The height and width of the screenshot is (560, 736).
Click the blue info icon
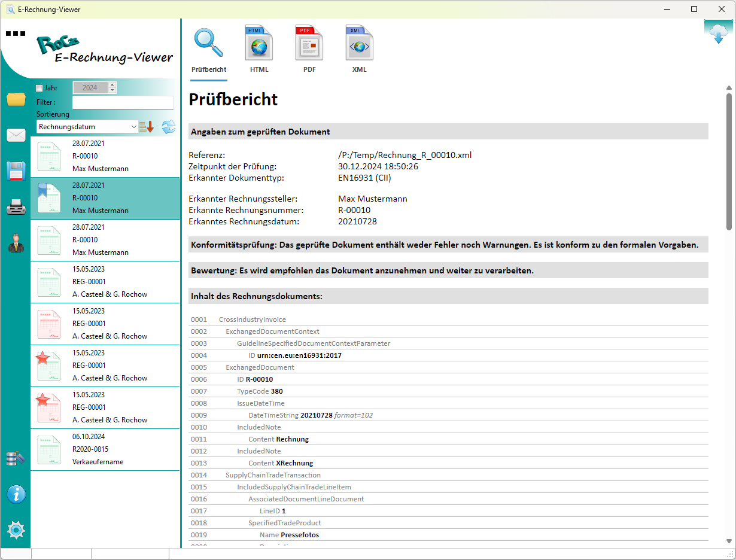16,494
